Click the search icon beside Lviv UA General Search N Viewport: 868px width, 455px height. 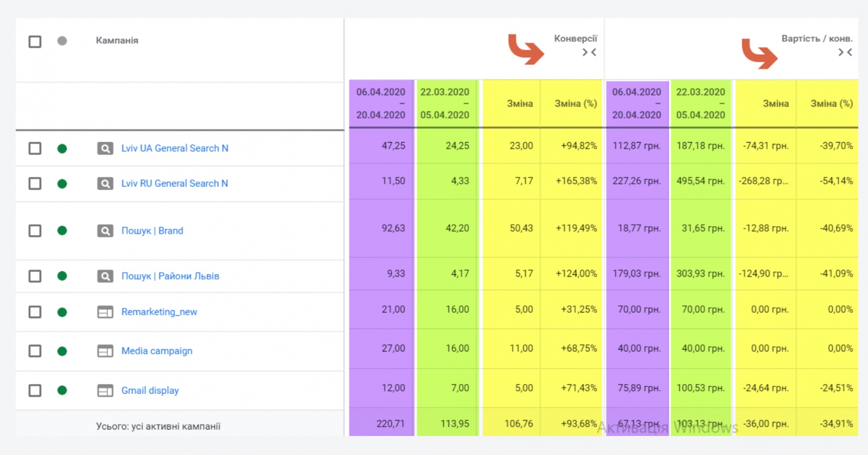[105, 149]
